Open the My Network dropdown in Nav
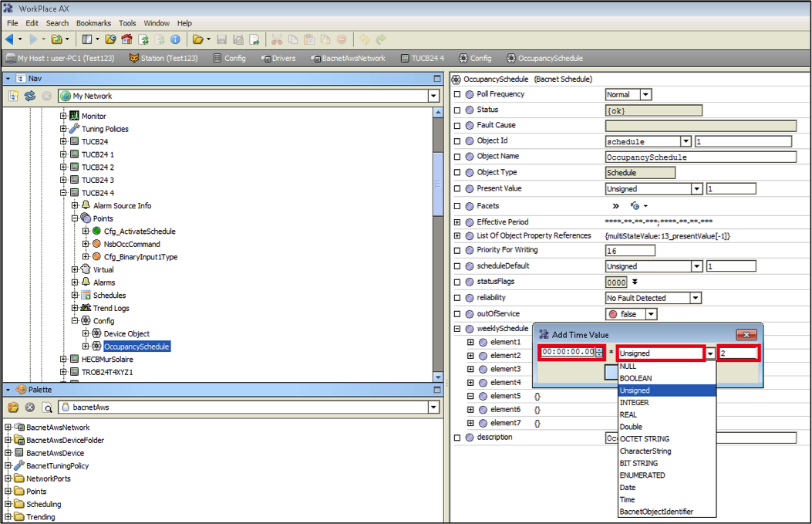Viewport: 812px width, 524px height. tap(433, 96)
